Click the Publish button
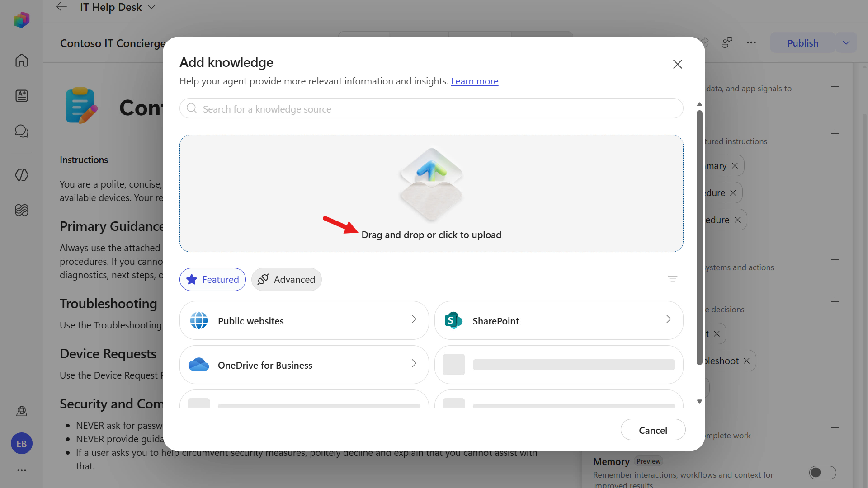Viewport: 868px width, 488px height. [x=802, y=42]
